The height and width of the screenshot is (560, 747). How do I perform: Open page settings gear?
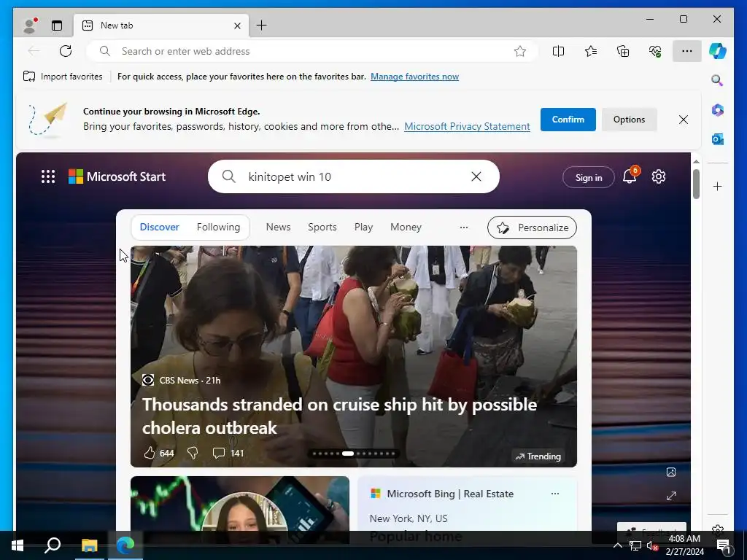point(659,176)
